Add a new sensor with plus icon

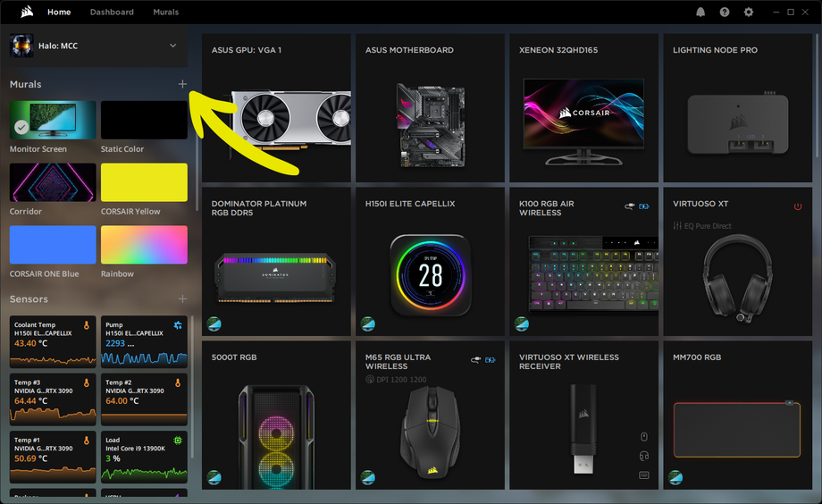point(182,299)
